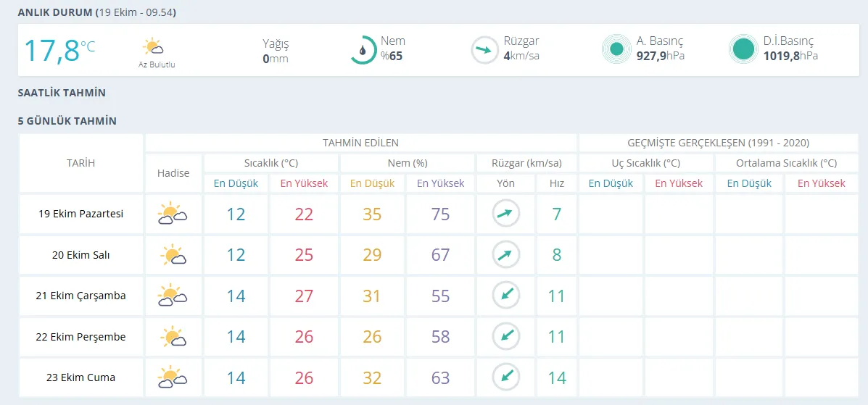Viewport: 868px width, 405px height.
Task: Click the 927,9hPa pressure value
Action: tap(661, 56)
